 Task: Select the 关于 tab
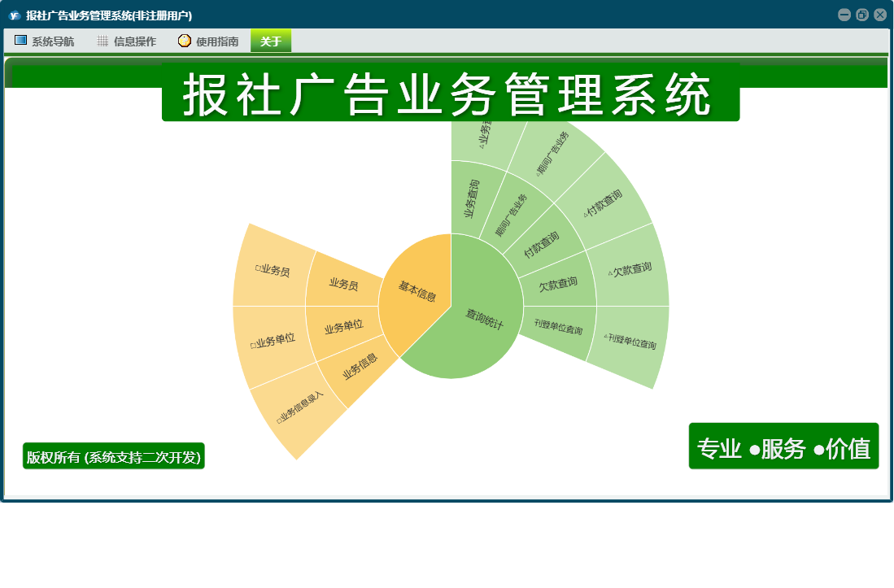[271, 41]
